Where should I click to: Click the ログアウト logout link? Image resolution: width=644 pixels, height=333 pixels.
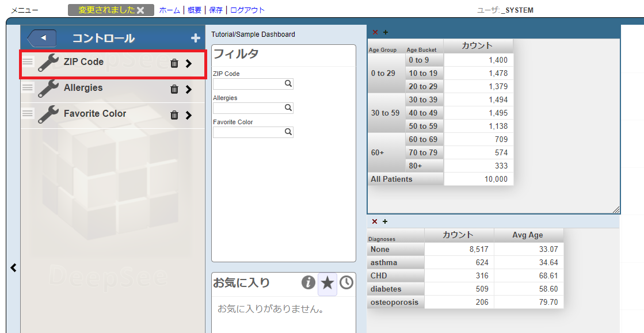[x=247, y=10]
